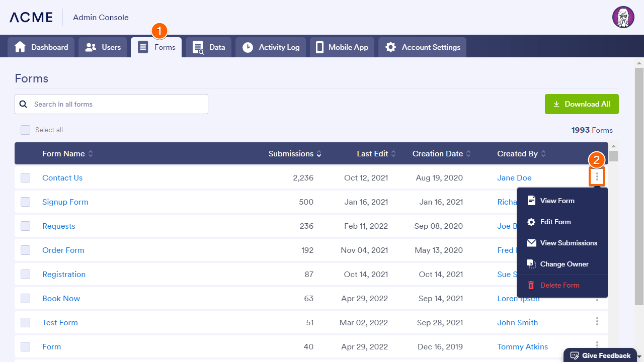Switch to the Activity Log tab
Screen dimensions: 644x362
(271, 47)
